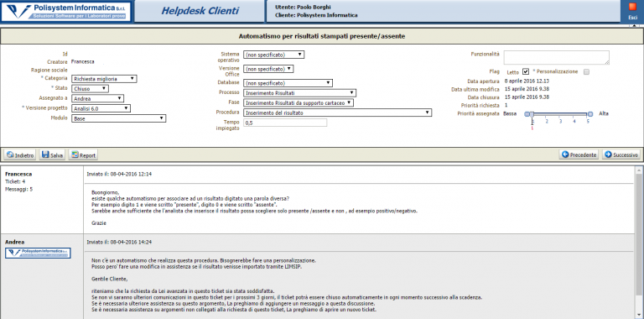Click the messages panel vertical scrollbar

click(x=639, y=243)
